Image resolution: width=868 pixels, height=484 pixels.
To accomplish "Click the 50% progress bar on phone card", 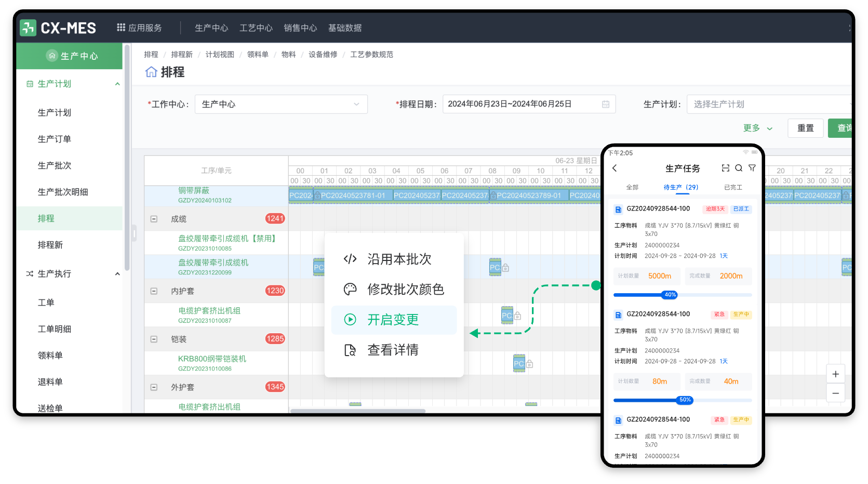I will click(x=683, y=400).
